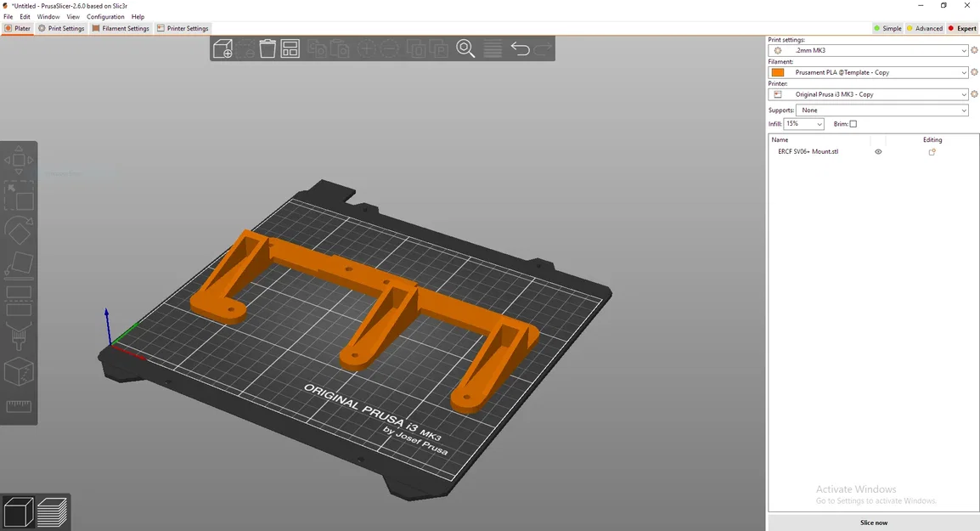This screenshot has width=980, height=531.
Task: Open the Infill percentage dropdown
Action: (x=803, y=124)
